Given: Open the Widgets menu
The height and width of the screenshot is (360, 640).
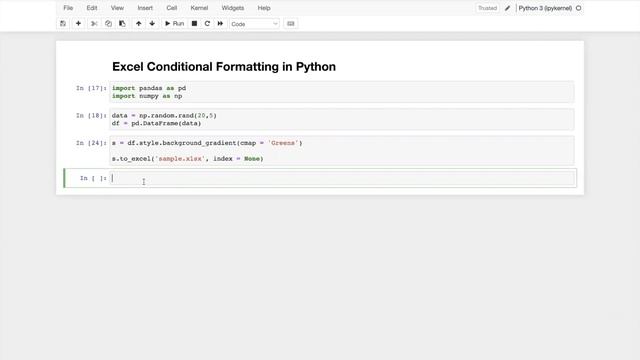Looking at the screenshot, I should 233,8.
